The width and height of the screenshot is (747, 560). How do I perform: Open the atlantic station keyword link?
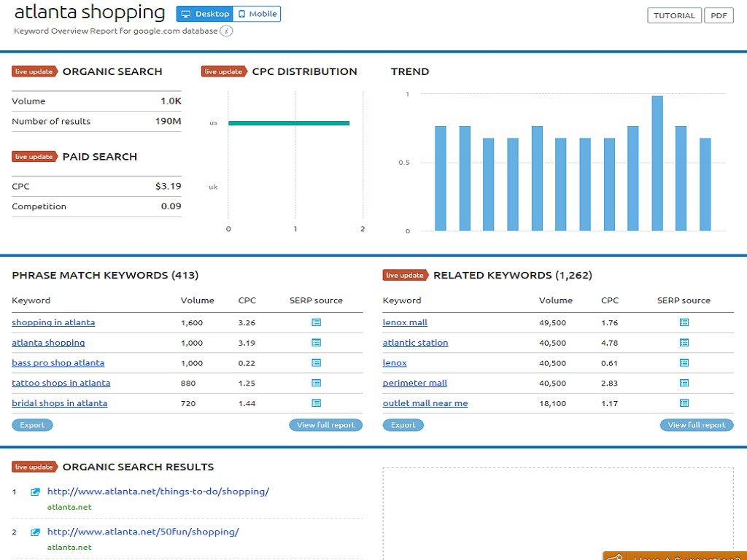click(415, 343)
